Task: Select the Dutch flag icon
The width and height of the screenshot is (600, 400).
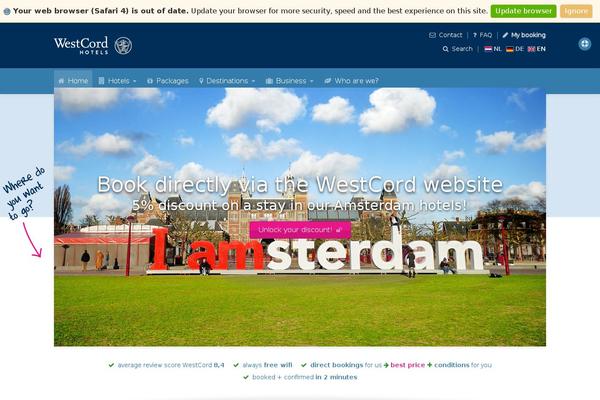Action: (488, 49)
